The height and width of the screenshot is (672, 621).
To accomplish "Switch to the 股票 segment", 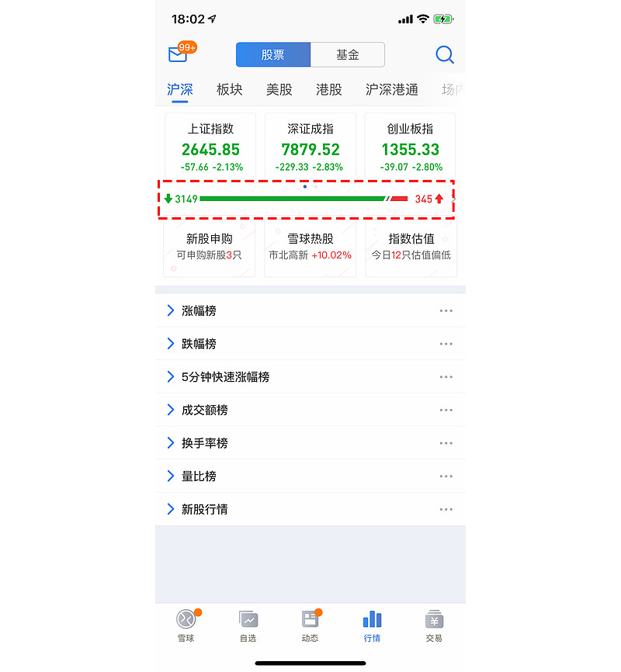I will [x=273, y=54].
